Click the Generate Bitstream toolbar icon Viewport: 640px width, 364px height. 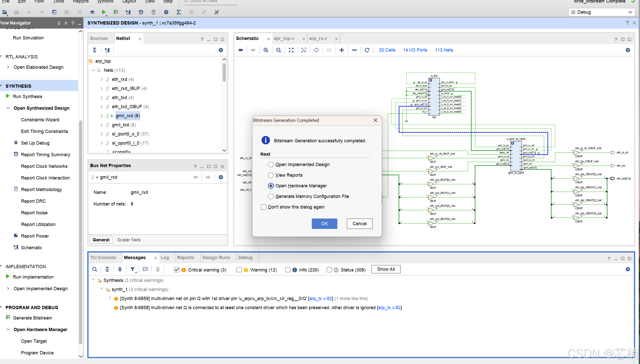(x=116, y=12)
